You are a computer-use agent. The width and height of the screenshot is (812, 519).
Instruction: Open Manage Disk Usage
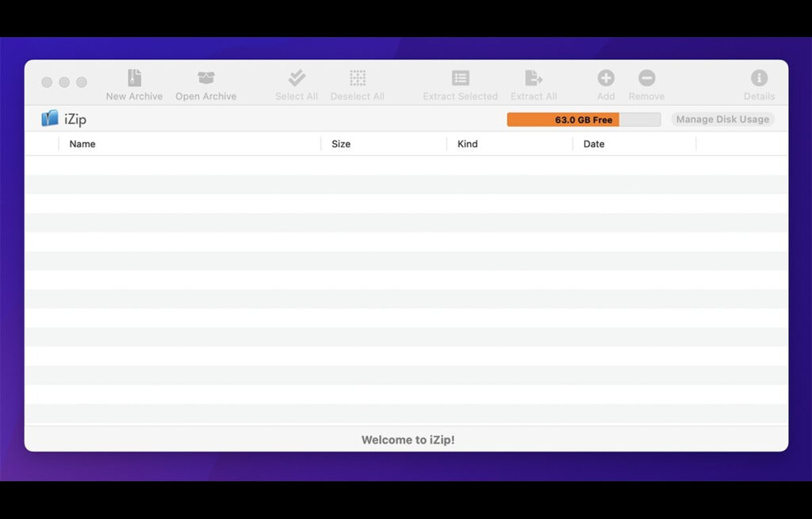(x=722, y=120)
